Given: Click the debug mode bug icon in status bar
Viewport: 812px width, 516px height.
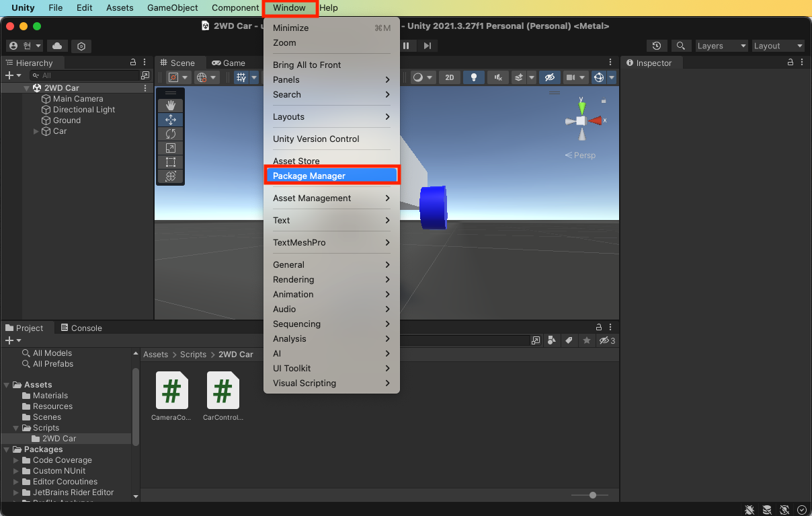Looking at the screenshot, I should pos(749,509).
